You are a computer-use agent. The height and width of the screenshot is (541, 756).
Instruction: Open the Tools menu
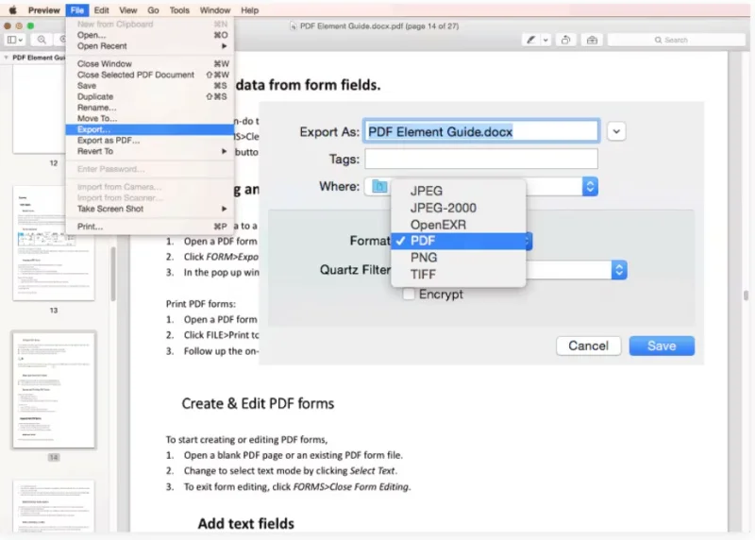point(179,10)
